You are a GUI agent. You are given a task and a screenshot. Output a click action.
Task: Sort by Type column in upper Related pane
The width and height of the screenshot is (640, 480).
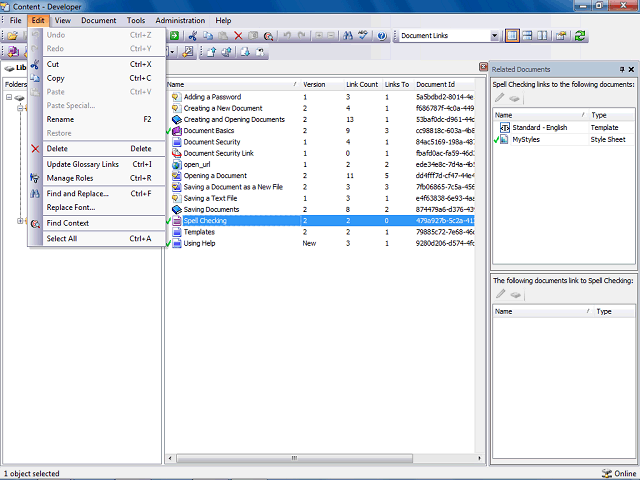(612, 115)
